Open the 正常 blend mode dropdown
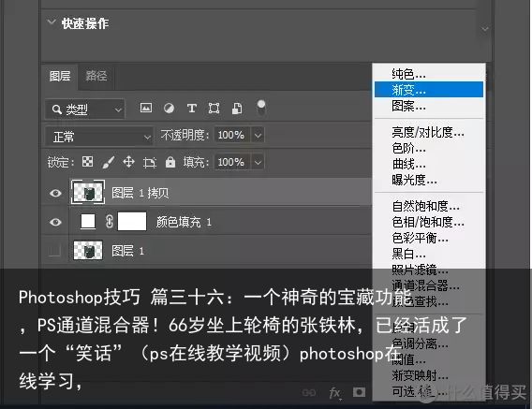The height and width of the screenshot is (409, 532). pyautogui.click(x=98, y=137)
